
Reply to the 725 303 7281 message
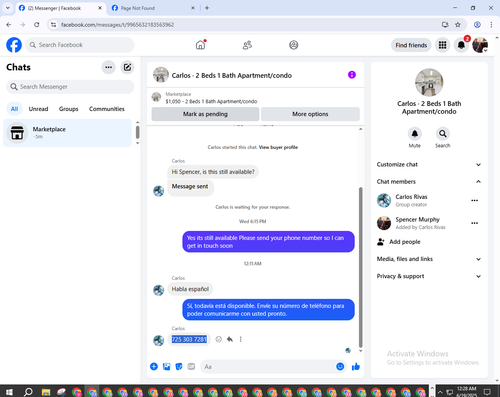(x=230, y=339)
